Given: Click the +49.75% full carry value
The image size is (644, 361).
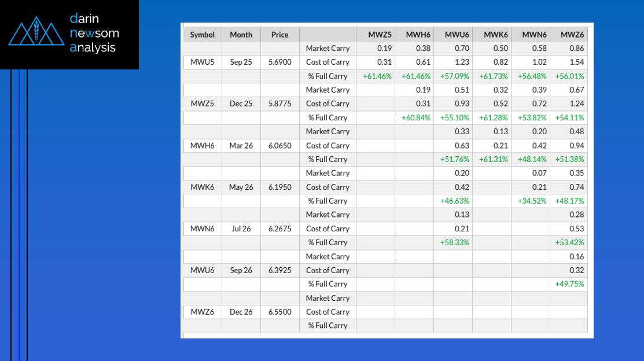Looking at the screenshot, I should (x=569, y=284).
